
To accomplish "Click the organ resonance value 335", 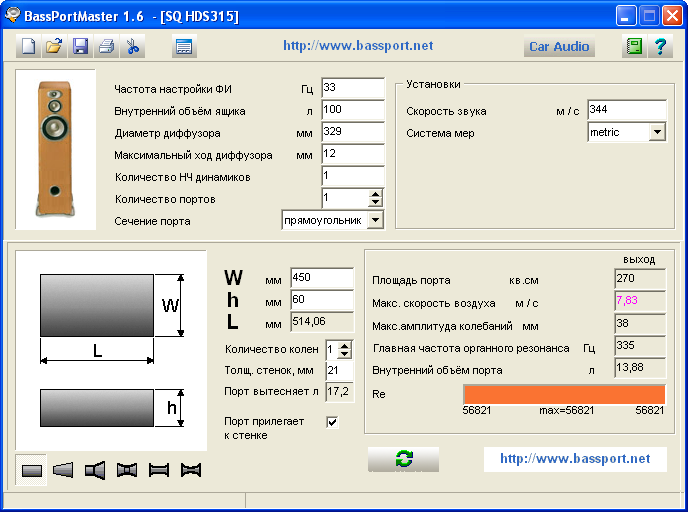I will coord(640,346).
